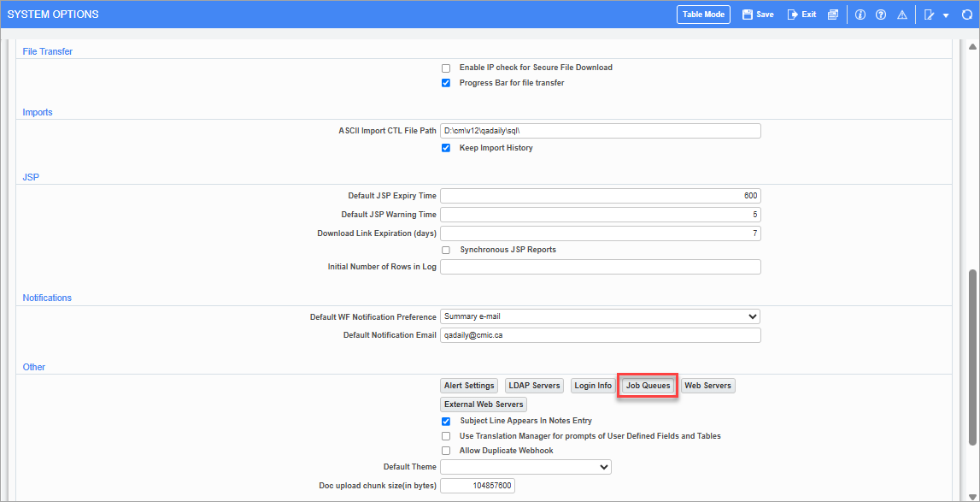Expand the dropdown arrow beside the edit icon
The height and width of the screenshot is (502, 980).
[946, 14]
